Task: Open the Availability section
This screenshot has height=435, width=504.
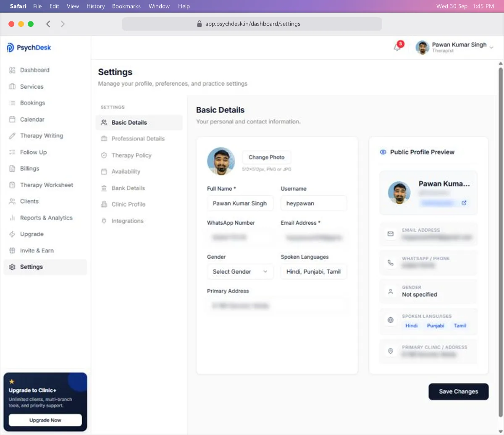Action: [139, 172]
